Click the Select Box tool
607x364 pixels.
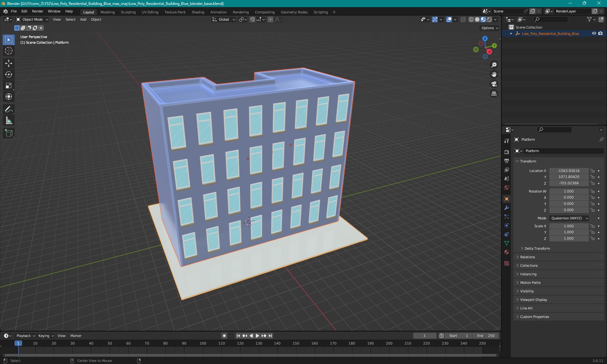(9, 40)
